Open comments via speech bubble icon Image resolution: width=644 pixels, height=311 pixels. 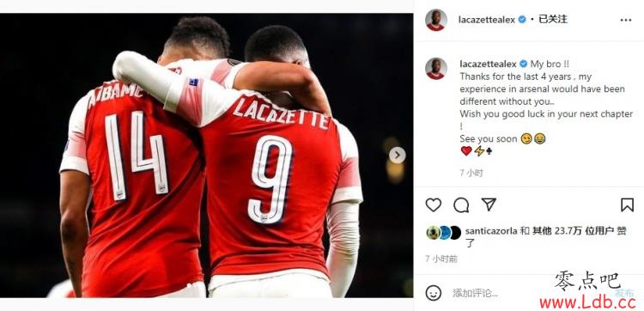point(461,204)
